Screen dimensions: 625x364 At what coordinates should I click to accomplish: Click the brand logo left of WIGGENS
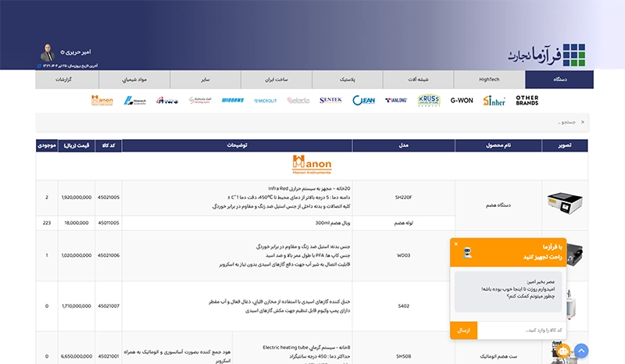[x=200, y=101]
